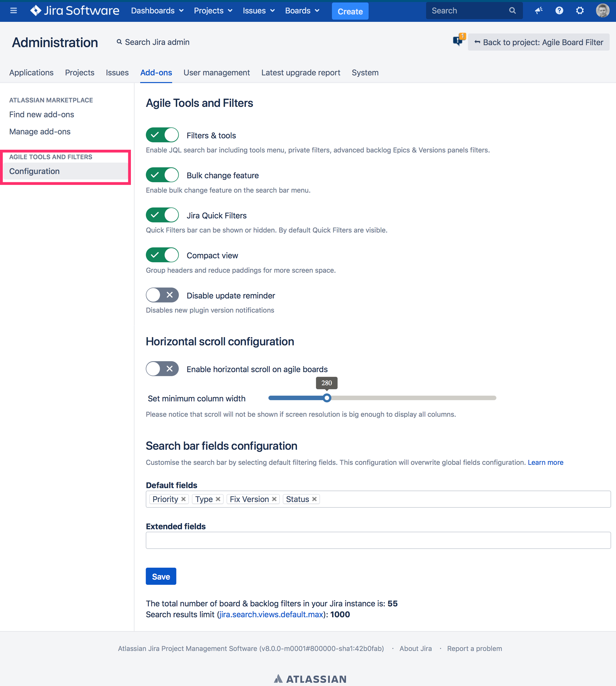The width and height of the screenshot is (616, 686).
Task: Click the megaphone feedback icon
Action: coord(538,10)
